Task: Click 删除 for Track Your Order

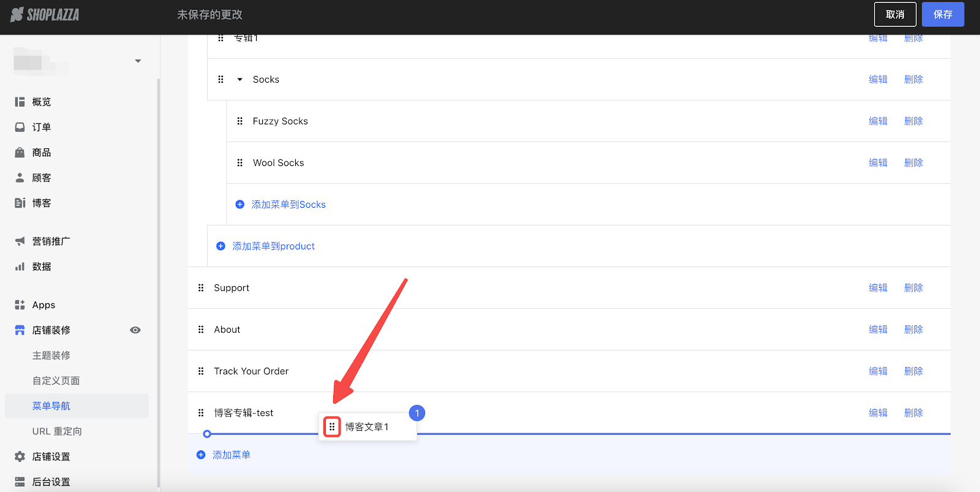Action: click(x=913, y=371)
